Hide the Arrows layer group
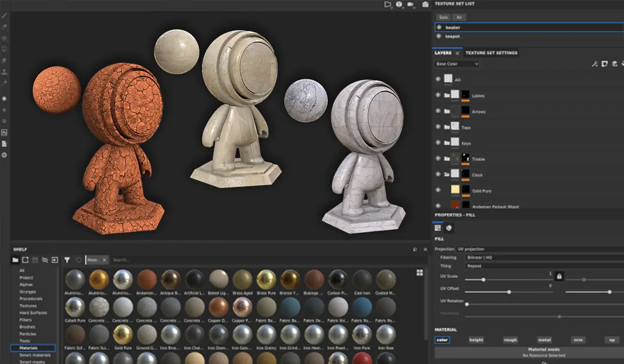The image size is (624, 364). click(x=438, y=111)
